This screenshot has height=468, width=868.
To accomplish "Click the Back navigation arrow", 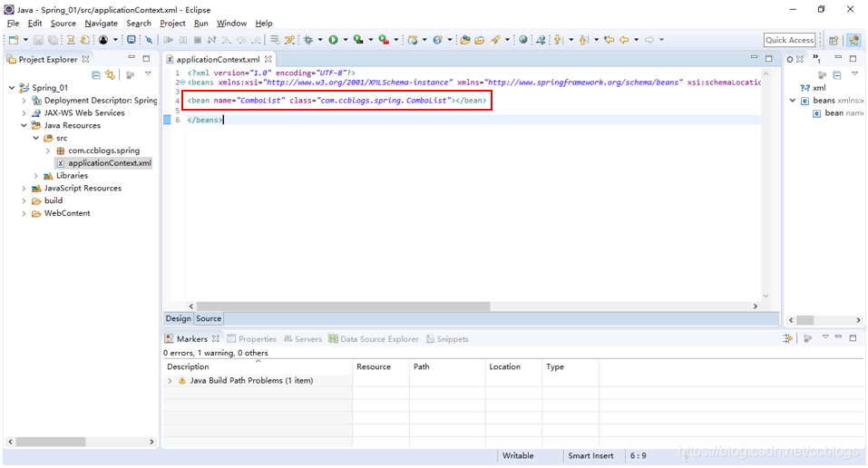I will point(624,40).
